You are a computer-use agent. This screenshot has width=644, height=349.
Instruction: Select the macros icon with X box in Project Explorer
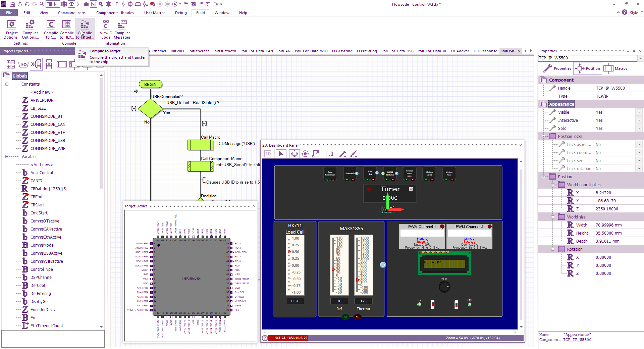(x=49, y=64)
